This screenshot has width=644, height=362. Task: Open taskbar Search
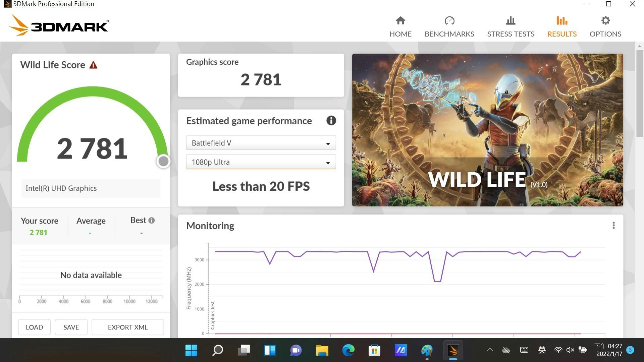tap(218, 351)
